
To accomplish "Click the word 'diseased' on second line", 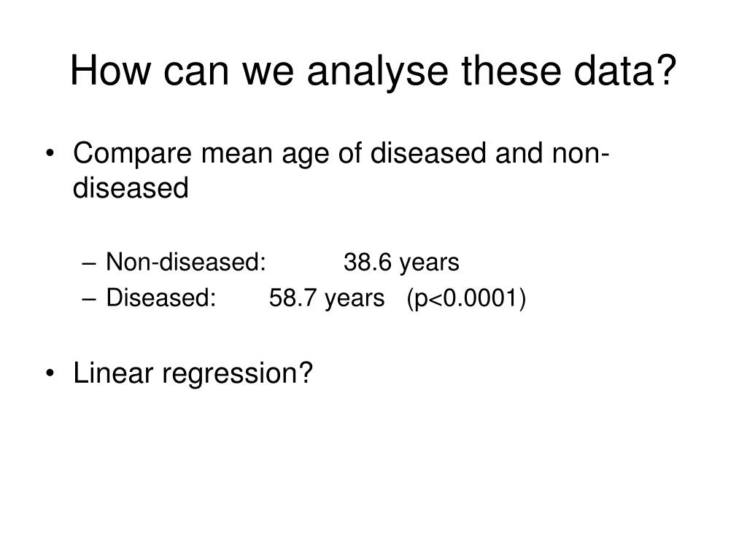I will (131, 187).
